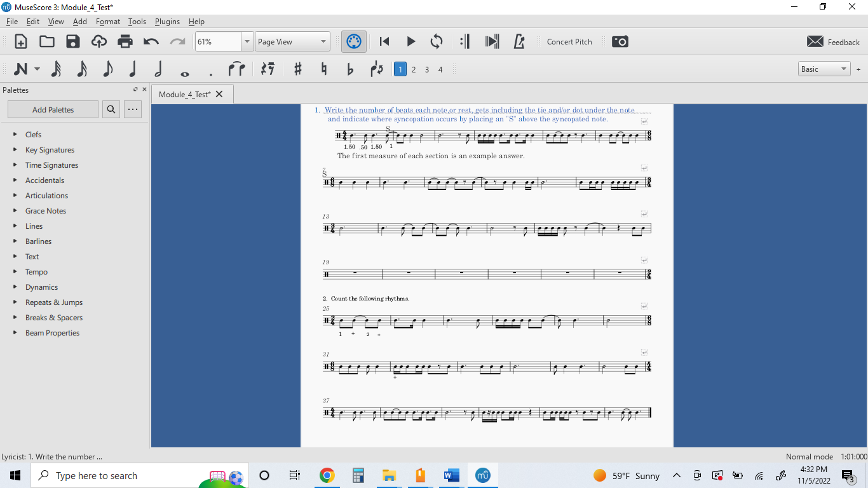This screenshot has height=488, width=868.
Task: Open the MIDI input settings icon
Action: point(353,41)
